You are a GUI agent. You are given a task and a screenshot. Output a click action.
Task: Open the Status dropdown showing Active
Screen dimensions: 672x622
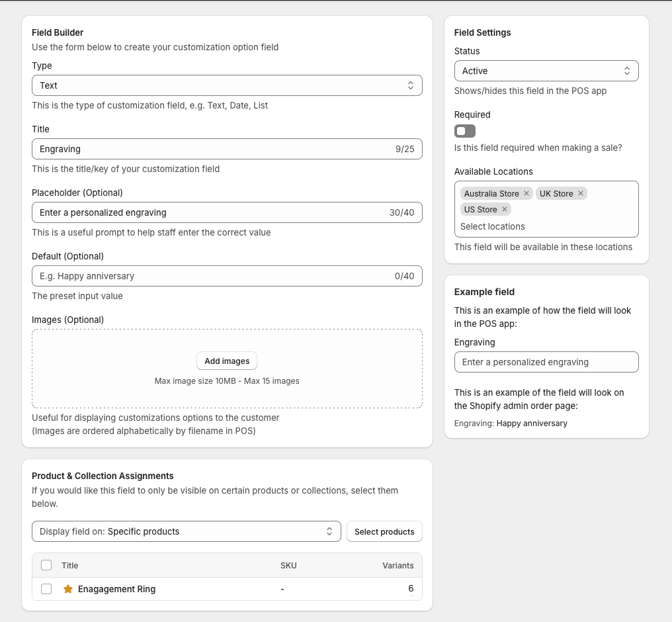point(546,70)
